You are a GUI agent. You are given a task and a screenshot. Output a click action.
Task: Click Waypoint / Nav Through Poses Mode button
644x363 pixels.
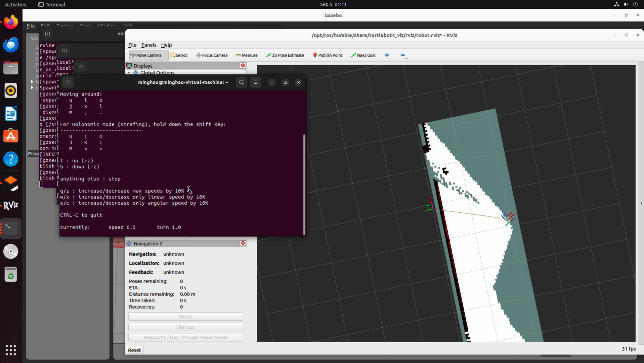[x=186, y=337]
